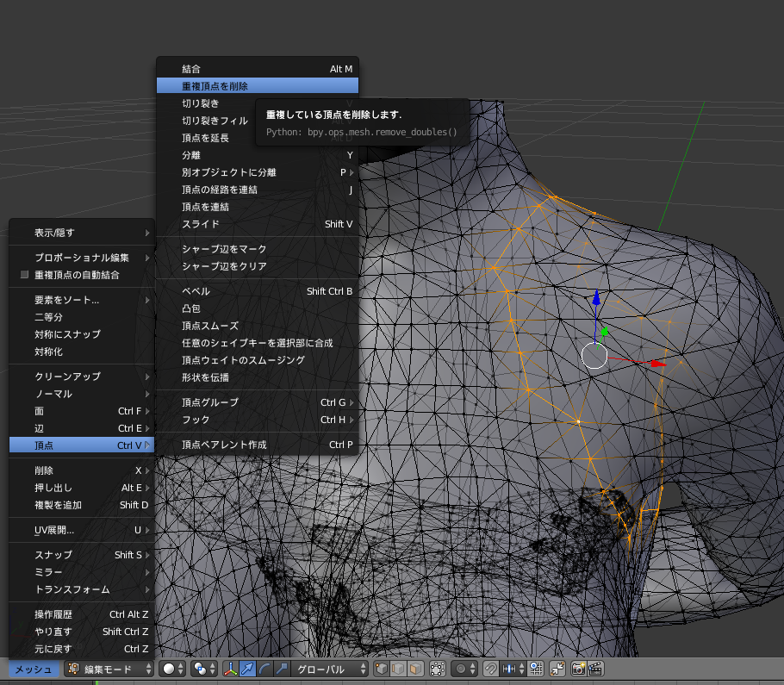Select 頂点を延長 menu entry
The height and width of the screenshot is (685, 784).
tap(258, 138)
